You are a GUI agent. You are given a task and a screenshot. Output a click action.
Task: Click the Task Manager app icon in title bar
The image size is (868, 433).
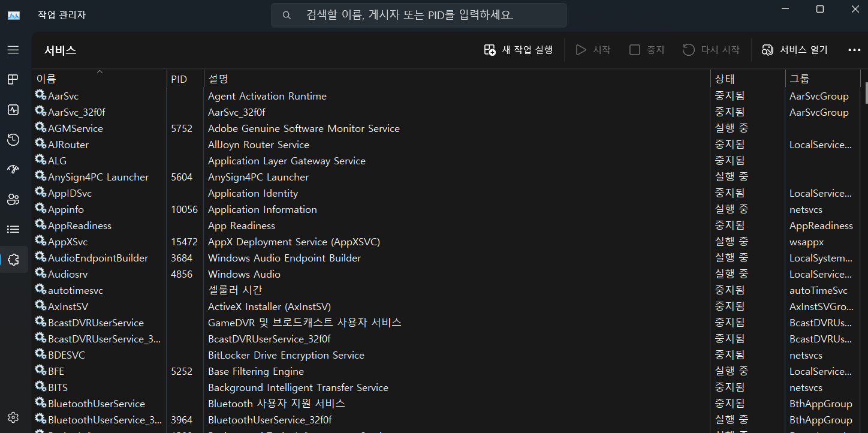click(x=14, y=15)
